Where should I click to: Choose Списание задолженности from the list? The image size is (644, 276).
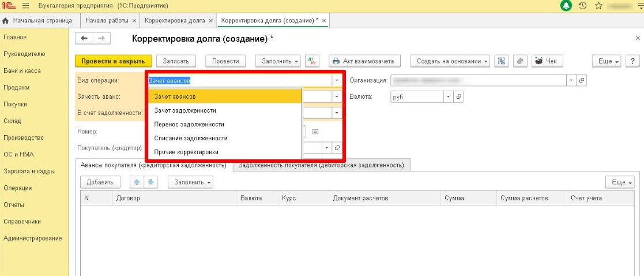tap(191, 138)
